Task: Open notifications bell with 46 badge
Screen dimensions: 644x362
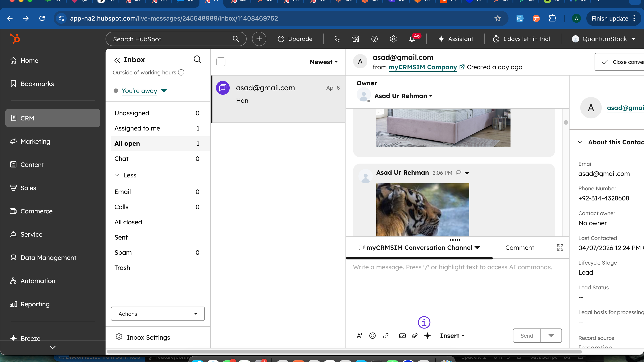Action: pyautogui.click(x=412, y=39)
